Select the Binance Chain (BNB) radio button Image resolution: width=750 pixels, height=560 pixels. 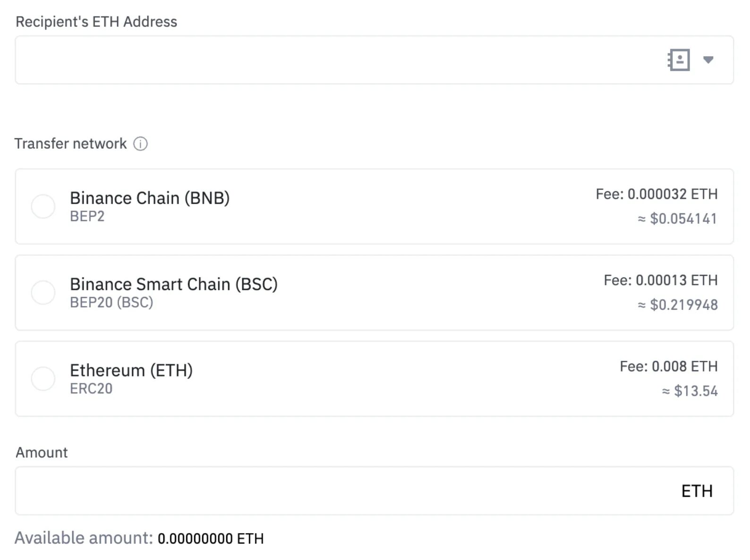(43, 206)
